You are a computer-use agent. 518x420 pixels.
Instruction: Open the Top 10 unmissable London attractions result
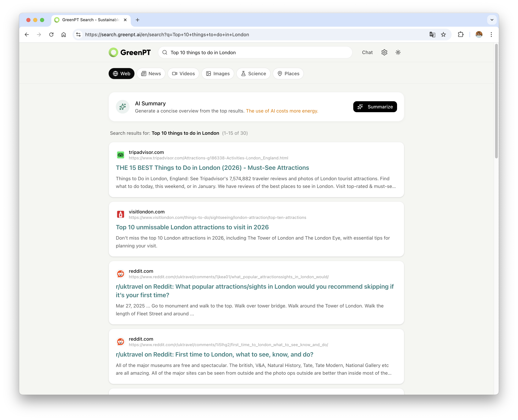click(192, 227)
